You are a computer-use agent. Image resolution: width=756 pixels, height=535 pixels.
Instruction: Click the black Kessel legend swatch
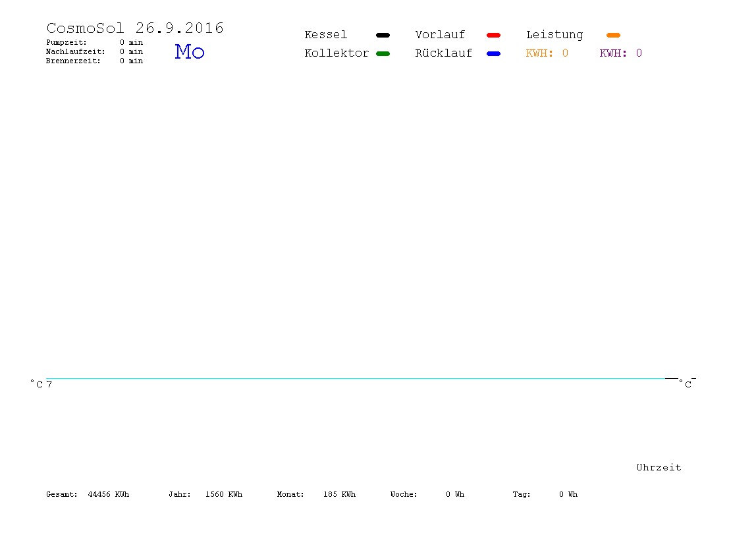[x=383, y=35]
